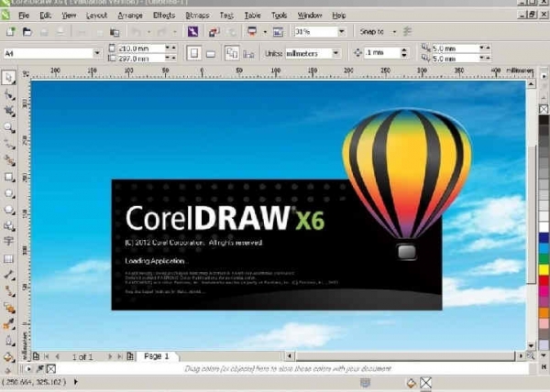550x392 pixels.
Task: Select the Outline Pen tool
Action: [x=9, y=341]
